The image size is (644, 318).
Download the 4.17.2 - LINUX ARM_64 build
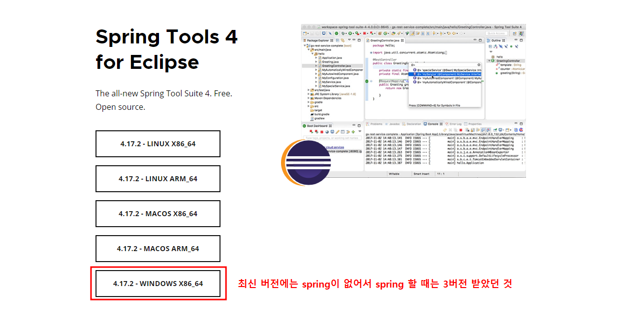point(158,179)
